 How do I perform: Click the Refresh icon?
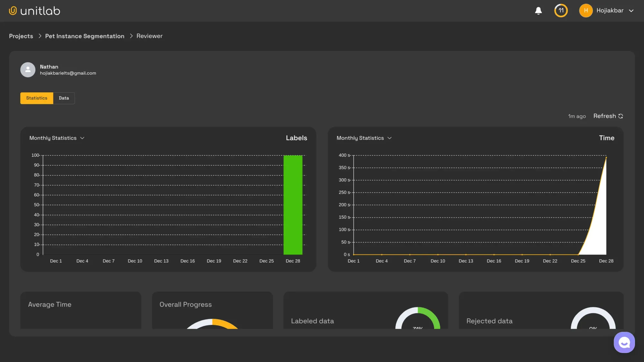pyautogui.click(x=620, y=116)
